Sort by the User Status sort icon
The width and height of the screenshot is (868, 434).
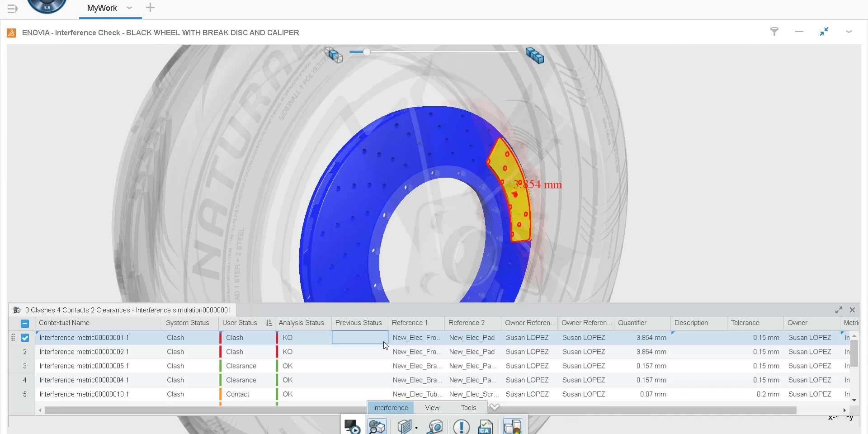tap(269, 323)
